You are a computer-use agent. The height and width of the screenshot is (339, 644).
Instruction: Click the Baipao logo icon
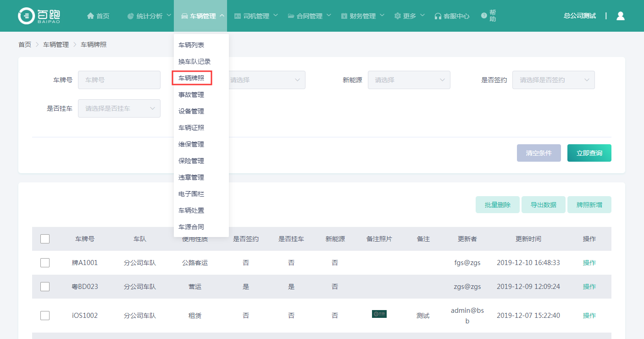pyautogui.click(x=27, y=16)
